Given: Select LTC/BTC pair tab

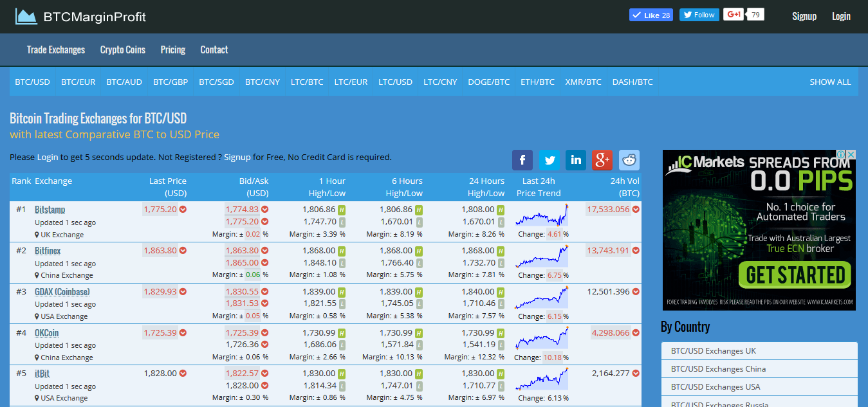Looking at the screenshot, I should click(x=307, y=82).
